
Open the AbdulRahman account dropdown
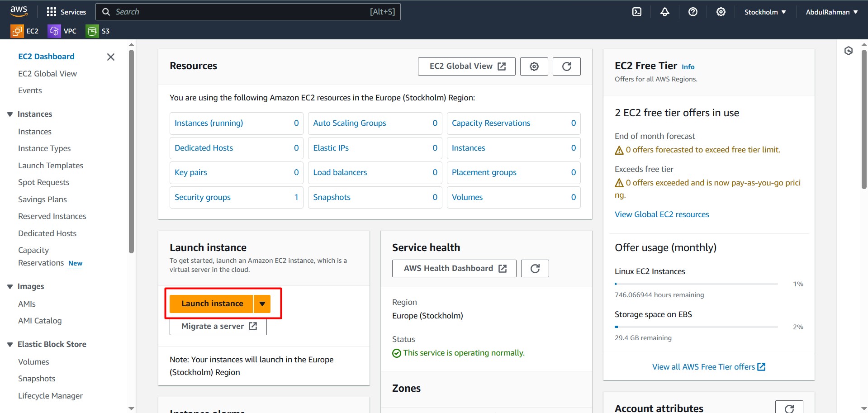(831, 12)
